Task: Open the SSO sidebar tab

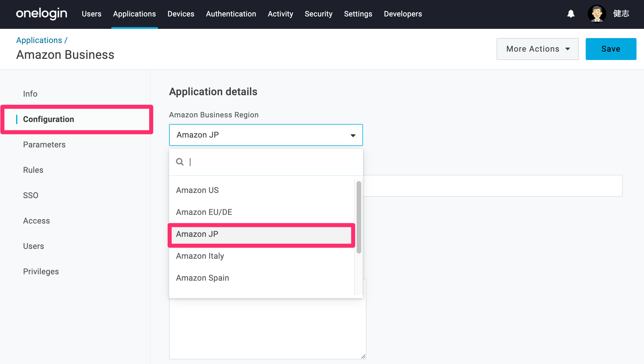Action: coord(31,195)
